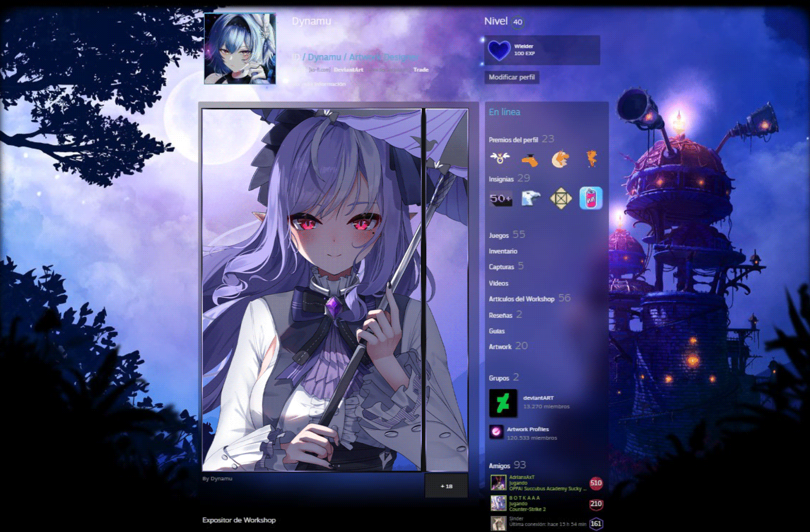Image resolution: width=810 pixels, height=532 pixels.
Task: Open the Trade link in profile summary
Action: coord(421,70)
